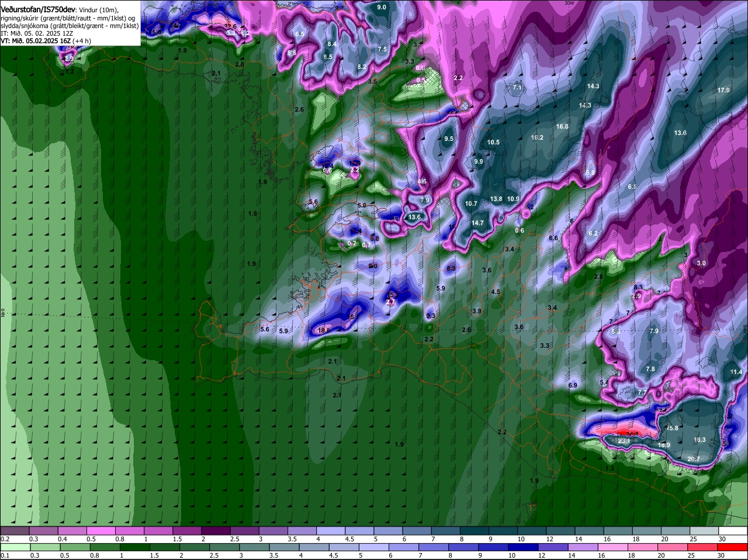Pick the palest green rain legend swatch labeled 0.1
The height and width of the screenshot is (560, 748).
pyautogui.click(x=15, y=547)
